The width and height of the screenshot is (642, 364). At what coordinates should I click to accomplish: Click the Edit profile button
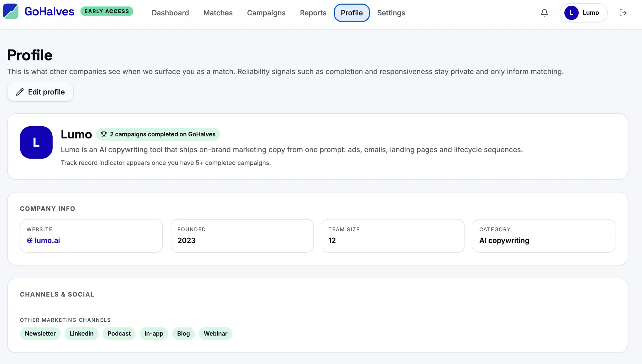point(40,92)
